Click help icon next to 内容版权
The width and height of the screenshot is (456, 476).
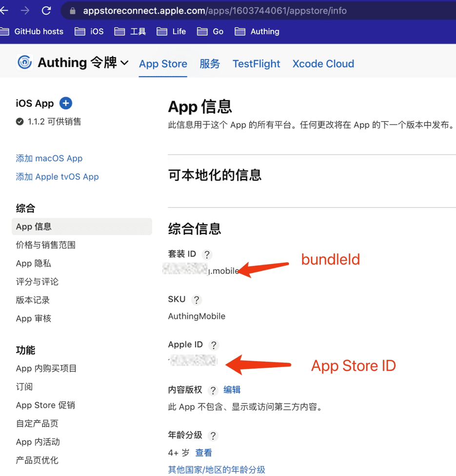point(213,390)
